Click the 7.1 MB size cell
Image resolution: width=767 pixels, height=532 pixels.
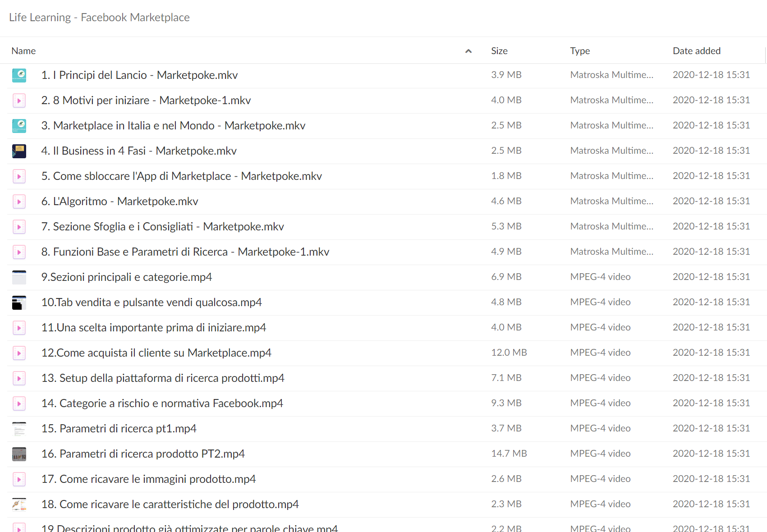[x=506, y=378]
